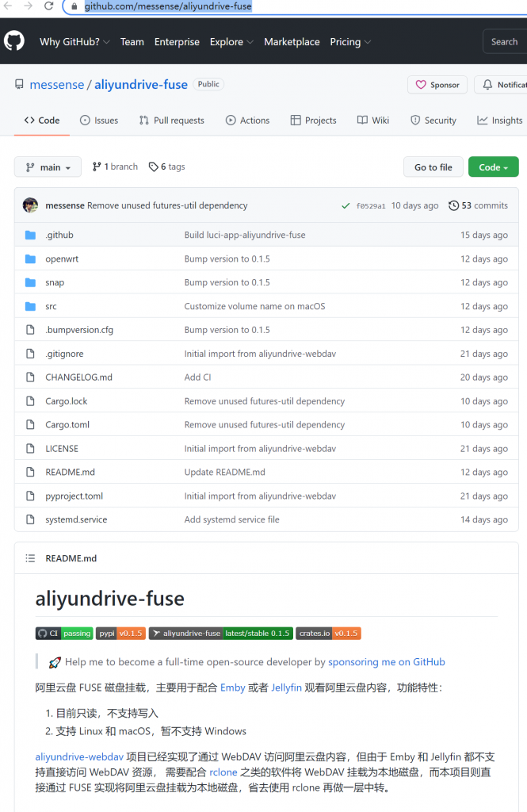Click the GitHub Octocat logo
The image size is (527, 812).
(x=14, y=41)
